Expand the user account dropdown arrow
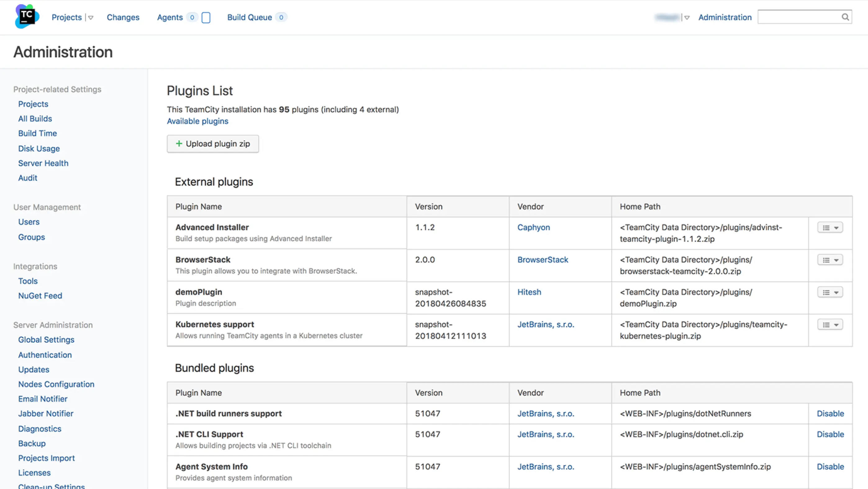The width and height of the screenshot is (868, 489). click(687, 17)
